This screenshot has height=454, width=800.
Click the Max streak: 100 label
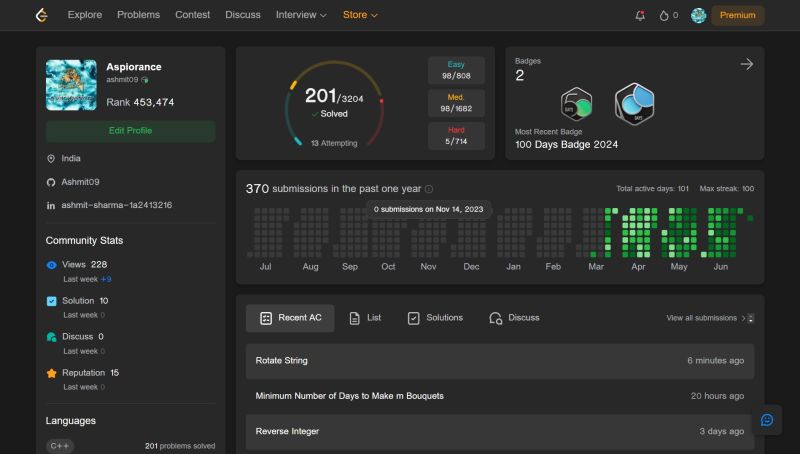coord(727,189)
